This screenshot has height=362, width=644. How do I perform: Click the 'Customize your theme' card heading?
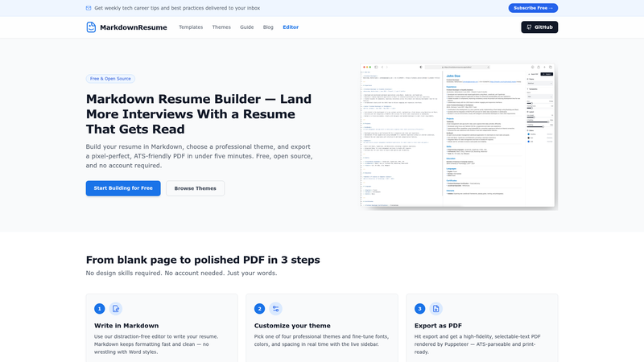point(292,326)
